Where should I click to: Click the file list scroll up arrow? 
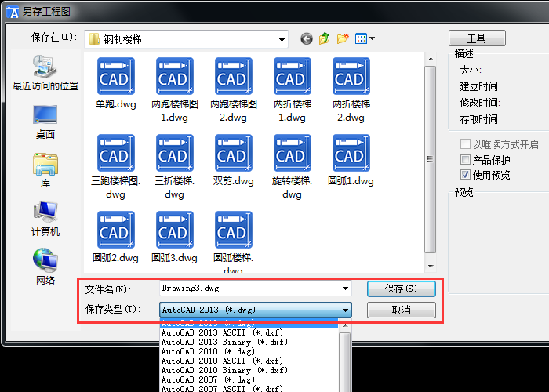point(431,59)
